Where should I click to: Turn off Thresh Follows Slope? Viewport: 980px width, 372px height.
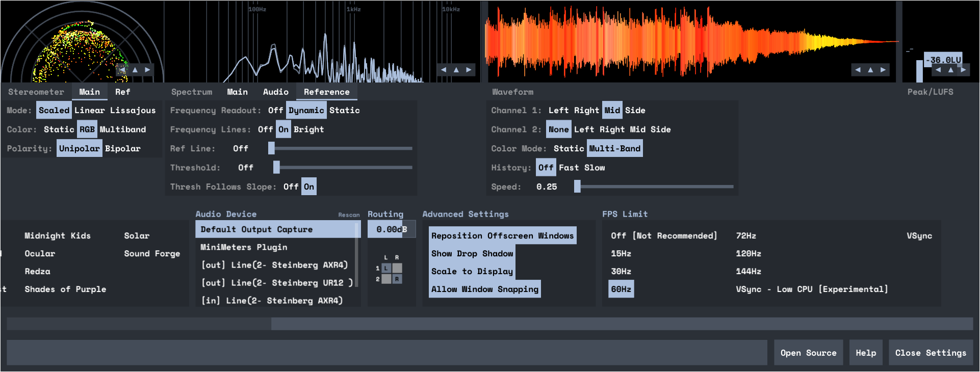pos(291,187)
